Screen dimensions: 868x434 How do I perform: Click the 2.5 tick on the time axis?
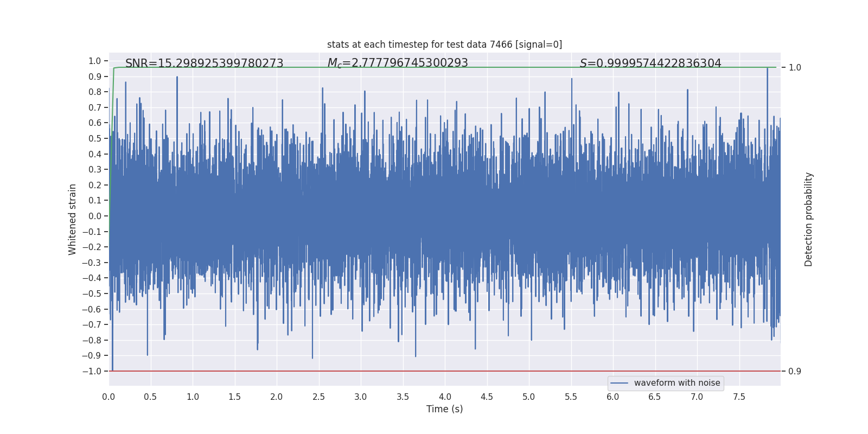318,397
